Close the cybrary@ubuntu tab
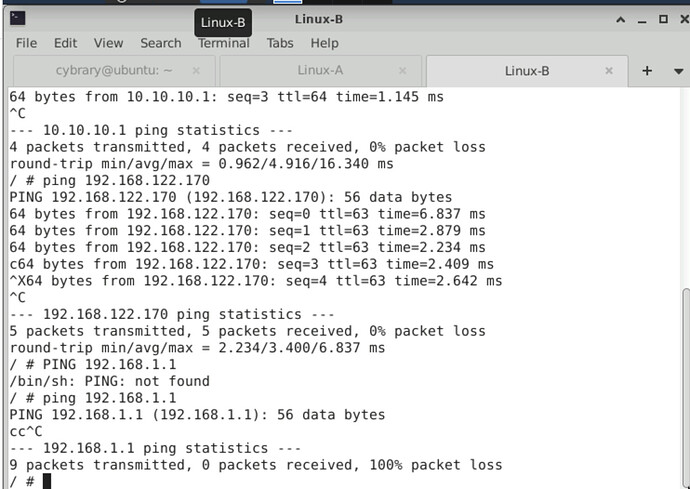This screenshot has width=690, height=489. [196, 71]
